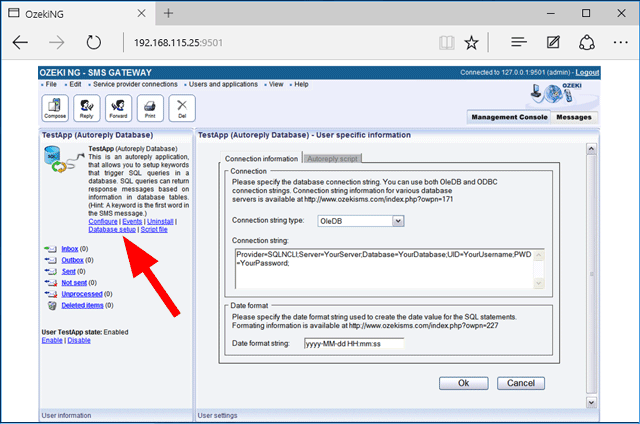The height and width of the screenshot is (424, 640).
Task: Click the TestApp database application icon
Action: [64, 159]
